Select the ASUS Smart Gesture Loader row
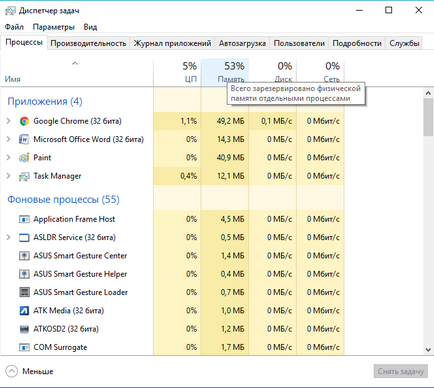 pyautogui.click(x=172, y=292)
